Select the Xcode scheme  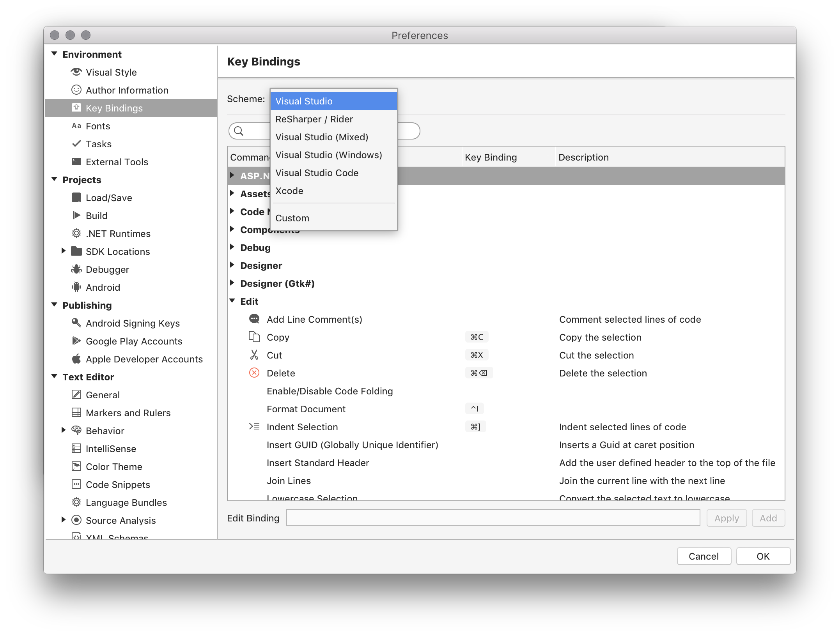tap(334, 191)
